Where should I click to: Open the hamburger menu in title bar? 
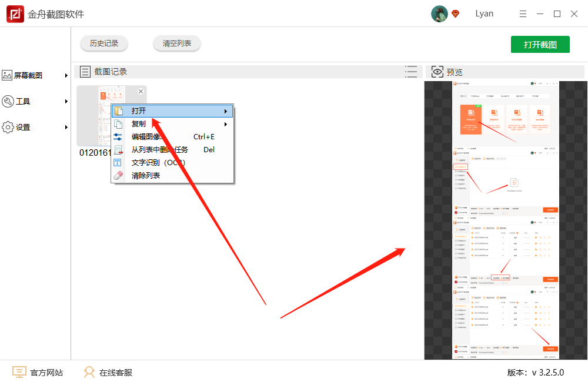(x=523, y=14)
